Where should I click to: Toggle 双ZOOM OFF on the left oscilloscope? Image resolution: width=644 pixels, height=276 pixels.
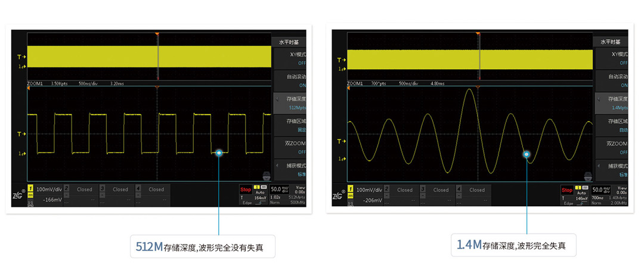point(290,147)
